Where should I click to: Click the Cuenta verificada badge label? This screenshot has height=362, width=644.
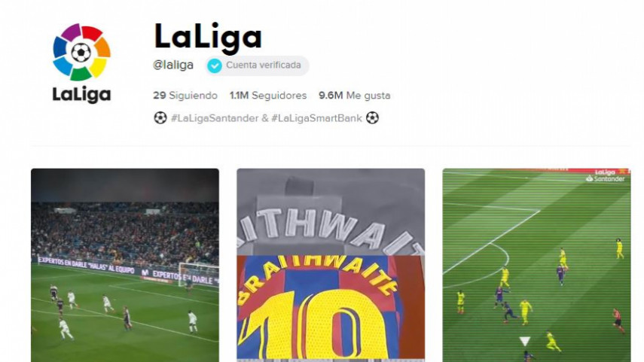click(x=264, y=65)
